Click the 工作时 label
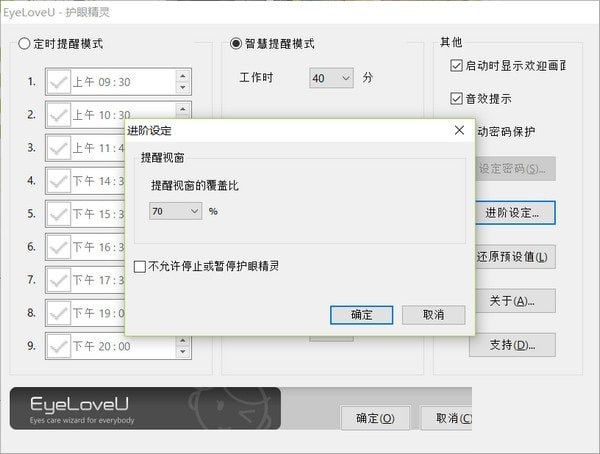 tap(256, 78)
